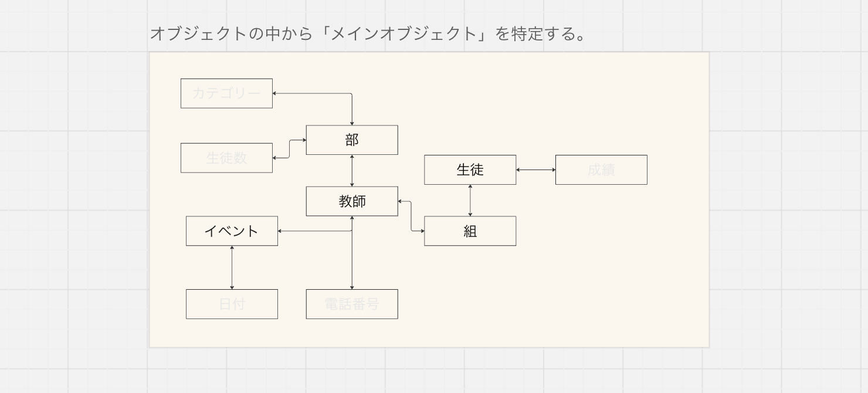Click the 教師 object box
The width and height of the screenshot is (868, 393).
[x=352, y=201]
